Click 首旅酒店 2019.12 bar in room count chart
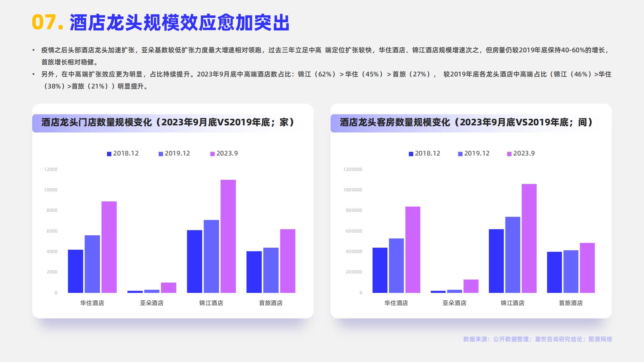Image resolution: width=644 pixels, height=362 pixels. coord(571,271)
